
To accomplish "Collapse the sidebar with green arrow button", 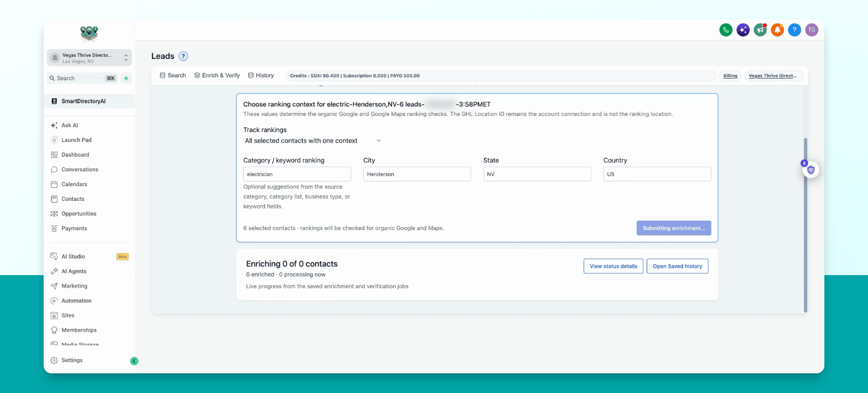I will (134, 361).
